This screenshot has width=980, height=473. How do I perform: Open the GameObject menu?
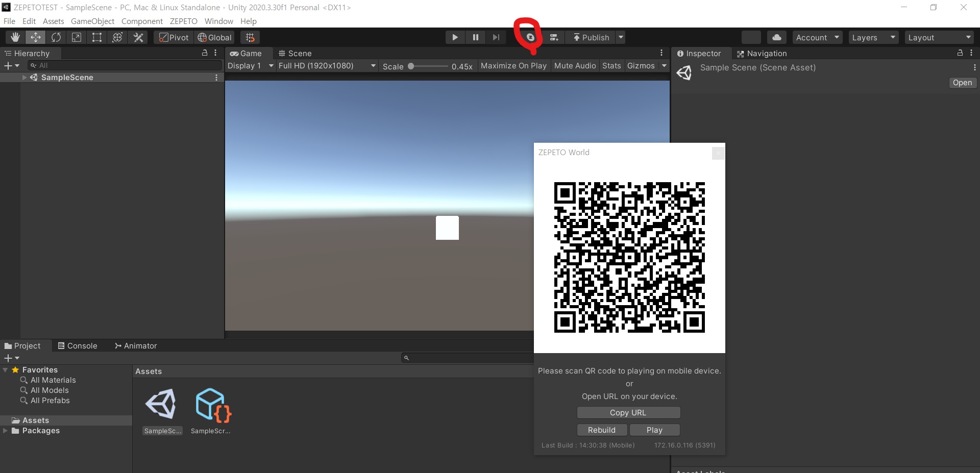pos(92,21)
